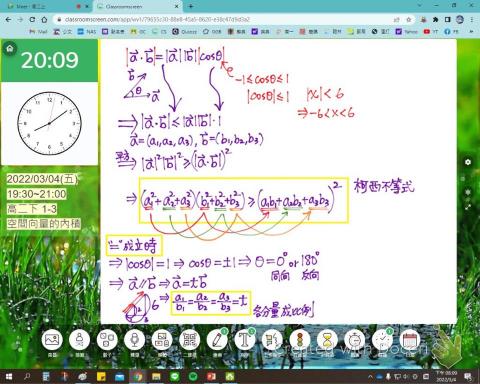
Task: Switch to the Meet browser tab
Action: point(47,6)
